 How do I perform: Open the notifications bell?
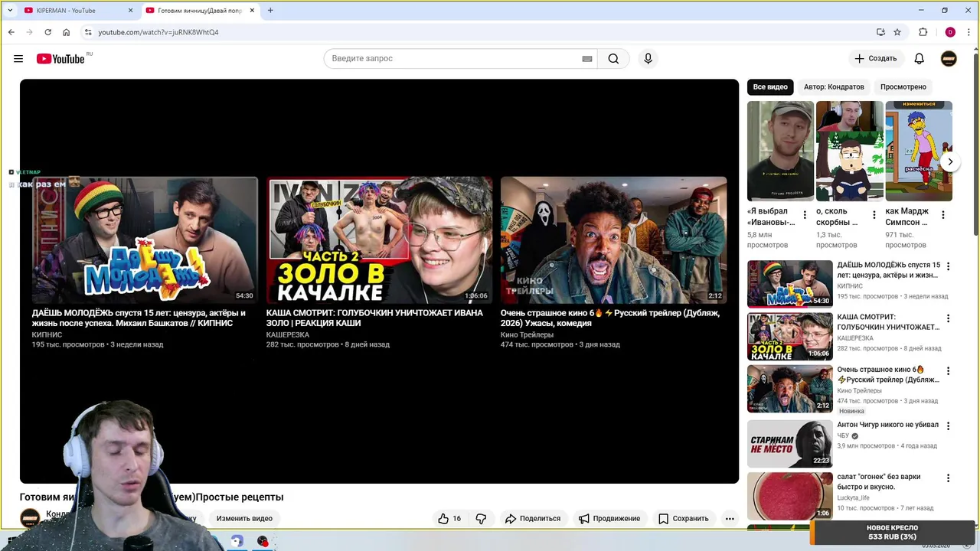[920, 59]
